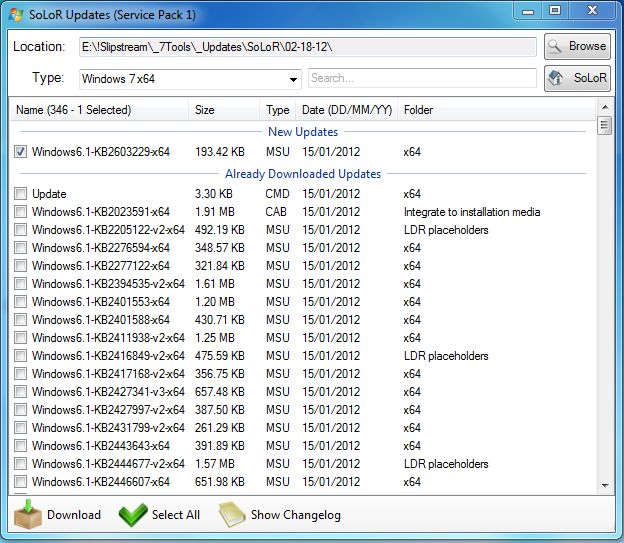This screenshot has height=543, width=624.
Task: Check Windows6.1-KB2205122-v2-x64 checkbox
Action: (20, 230)
